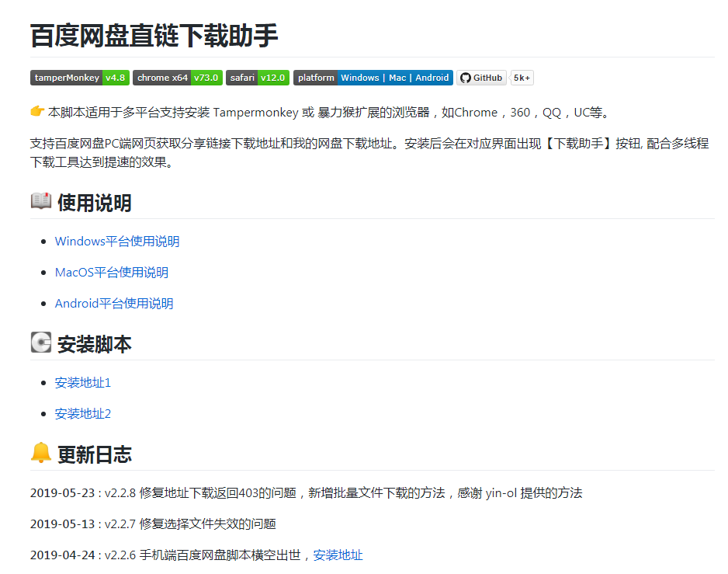
Task: Click the pointing finger emoji before 本脚本适用于
Action: 36,112
